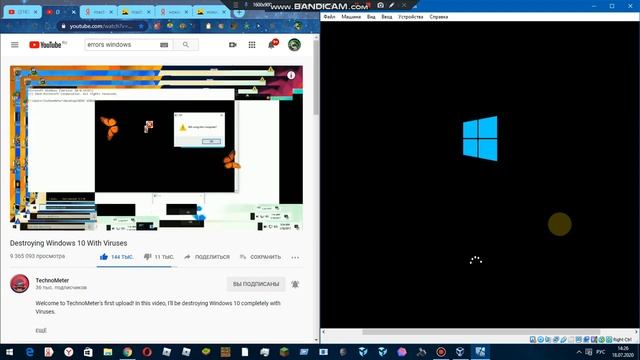Switch to the first YouTube browser tab
Image resolution: width=640 pixels, height=360 pixels.
click(x=22, y=12)
